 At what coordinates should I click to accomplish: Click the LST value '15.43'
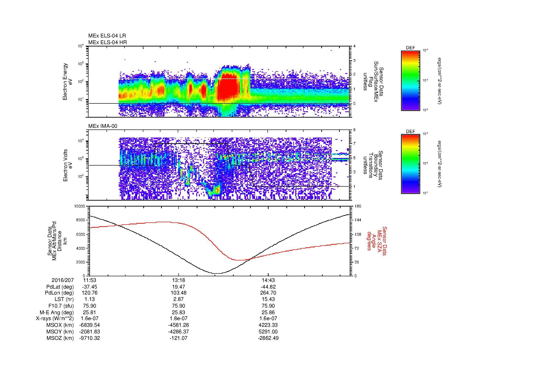268,300
